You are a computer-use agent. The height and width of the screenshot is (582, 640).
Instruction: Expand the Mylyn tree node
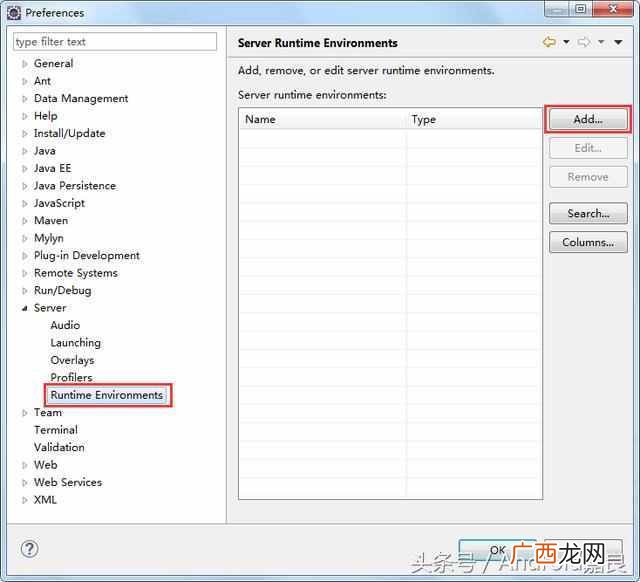[25, 238]
